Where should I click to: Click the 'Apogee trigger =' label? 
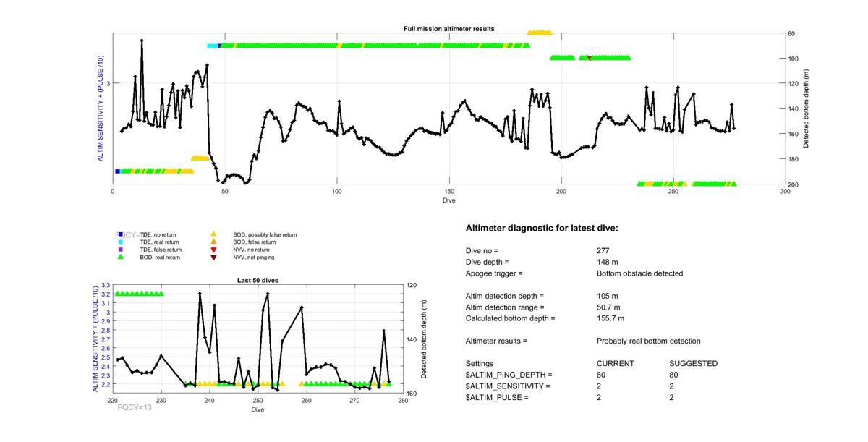494,273
